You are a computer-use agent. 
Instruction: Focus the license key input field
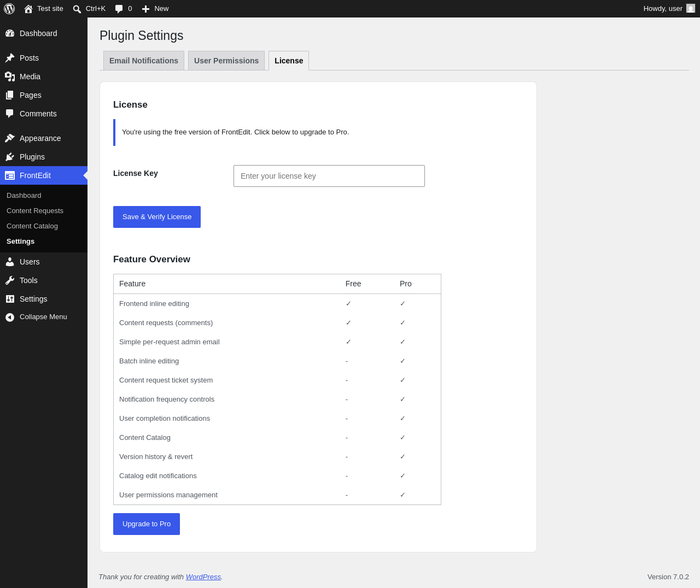coord(329,176)
